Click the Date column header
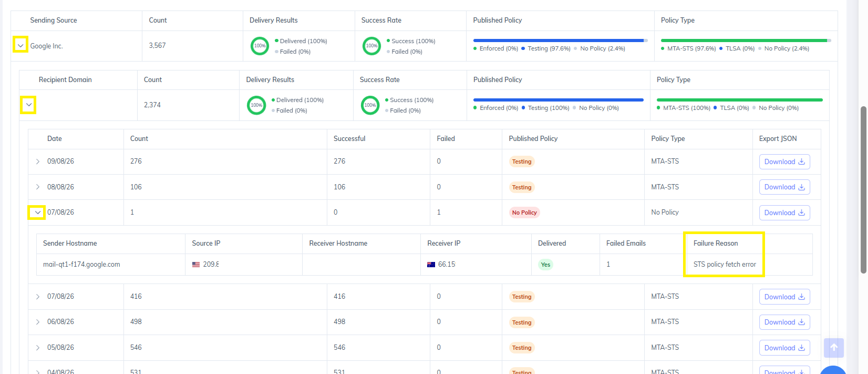 [x=55, y=139]
